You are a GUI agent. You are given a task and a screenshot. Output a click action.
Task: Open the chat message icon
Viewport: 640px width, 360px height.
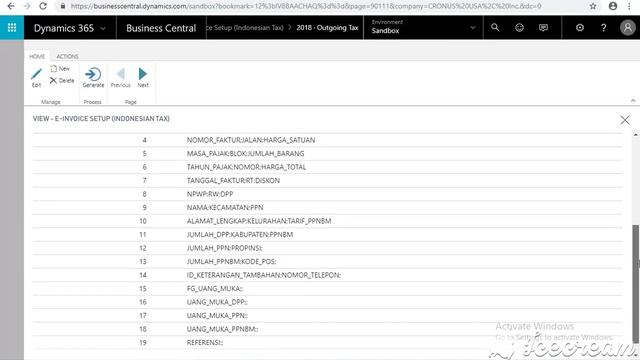tap(543, 27)
